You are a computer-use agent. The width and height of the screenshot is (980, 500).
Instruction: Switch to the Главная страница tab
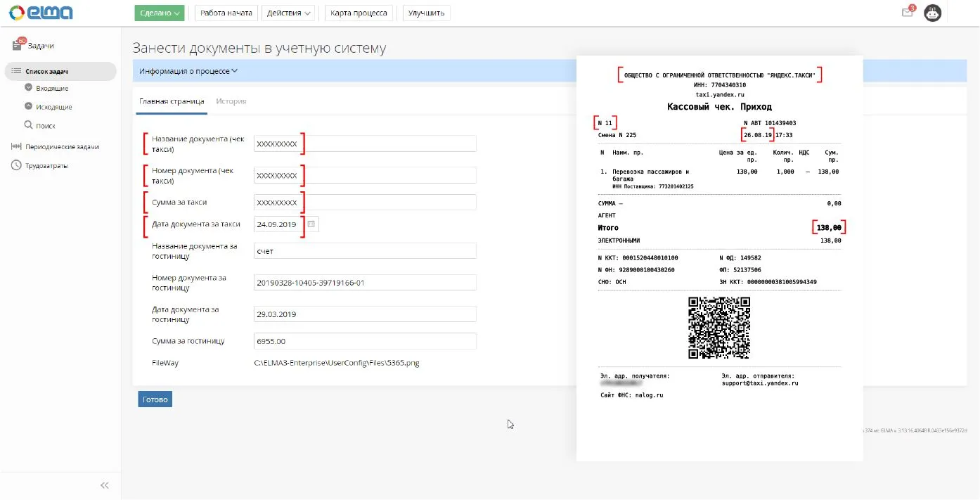tap(172, 101)
